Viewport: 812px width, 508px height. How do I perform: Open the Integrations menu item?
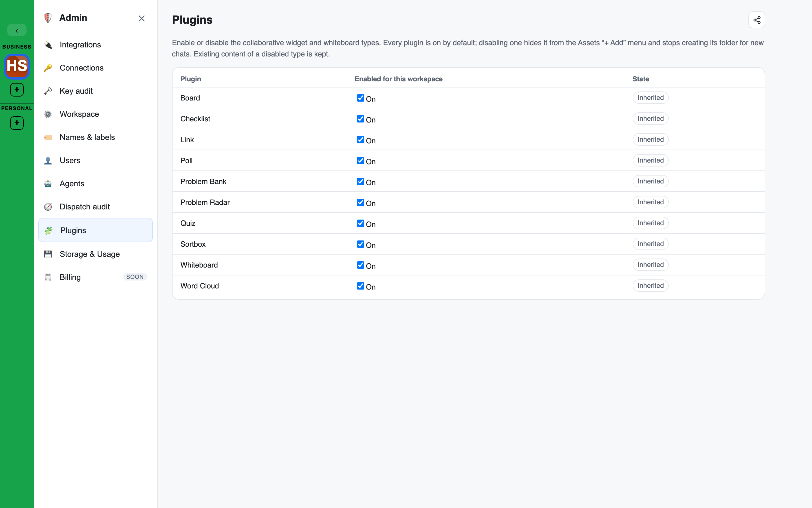96,45
